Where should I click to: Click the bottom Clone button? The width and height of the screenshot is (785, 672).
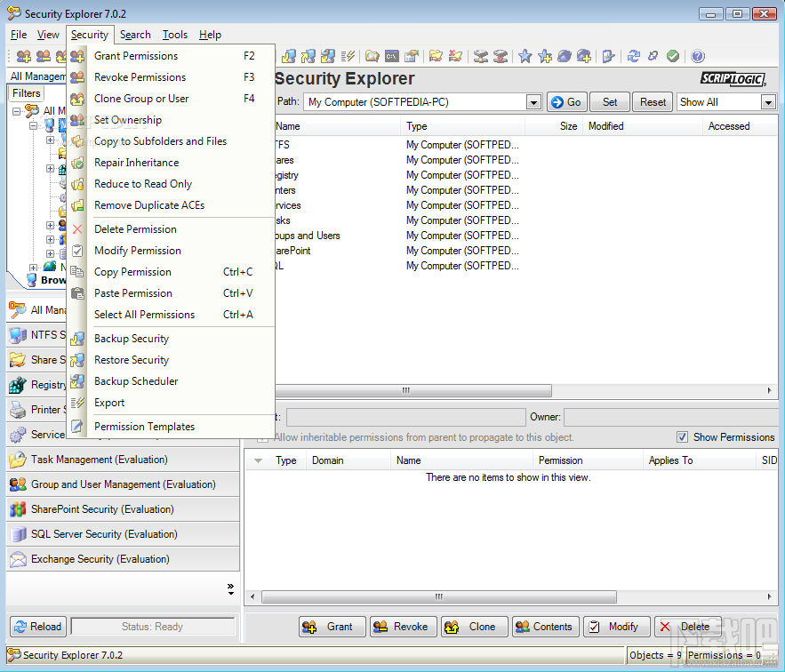[x=474, y=627]
